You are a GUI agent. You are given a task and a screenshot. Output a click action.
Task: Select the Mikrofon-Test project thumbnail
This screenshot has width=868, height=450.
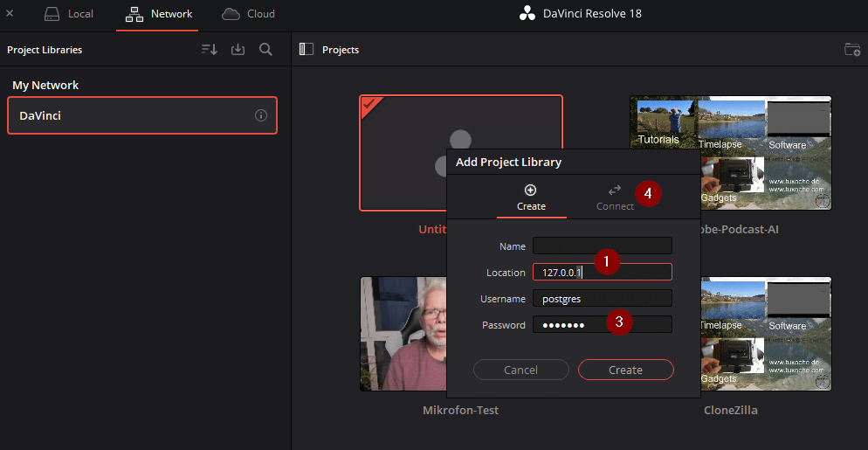click(x=403, y=334)
